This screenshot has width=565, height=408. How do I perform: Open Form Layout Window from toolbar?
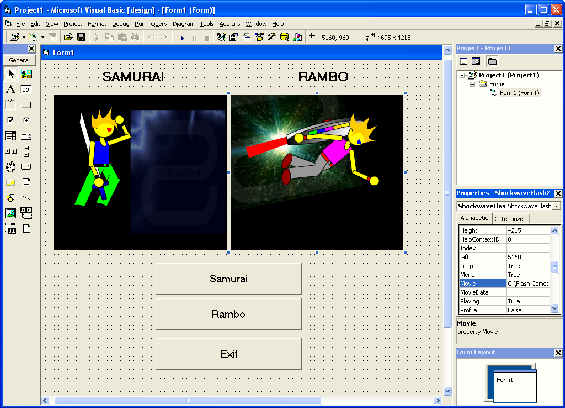pos(246,37)
